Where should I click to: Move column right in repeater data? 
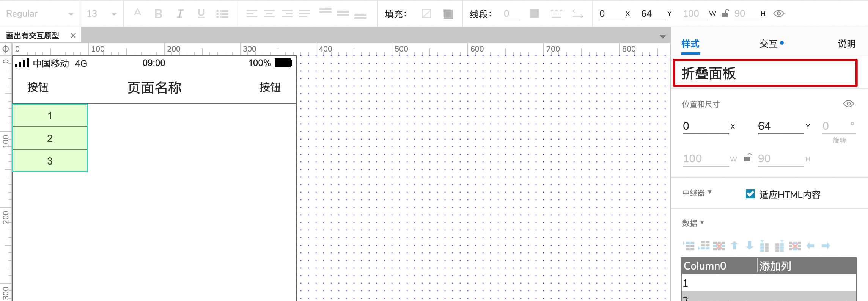pyautogui.click(x=826, y=246)
